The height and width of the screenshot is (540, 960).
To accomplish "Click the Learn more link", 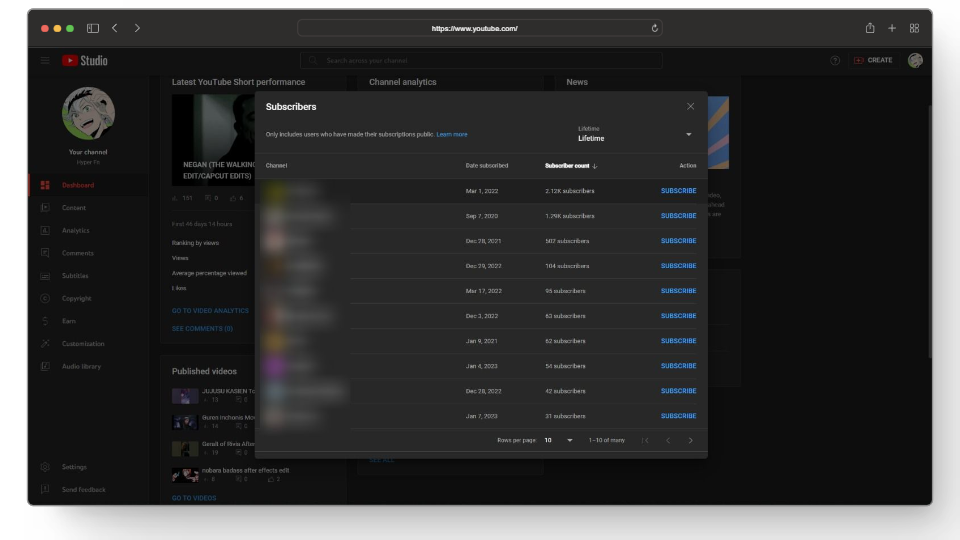I will 452,135.
